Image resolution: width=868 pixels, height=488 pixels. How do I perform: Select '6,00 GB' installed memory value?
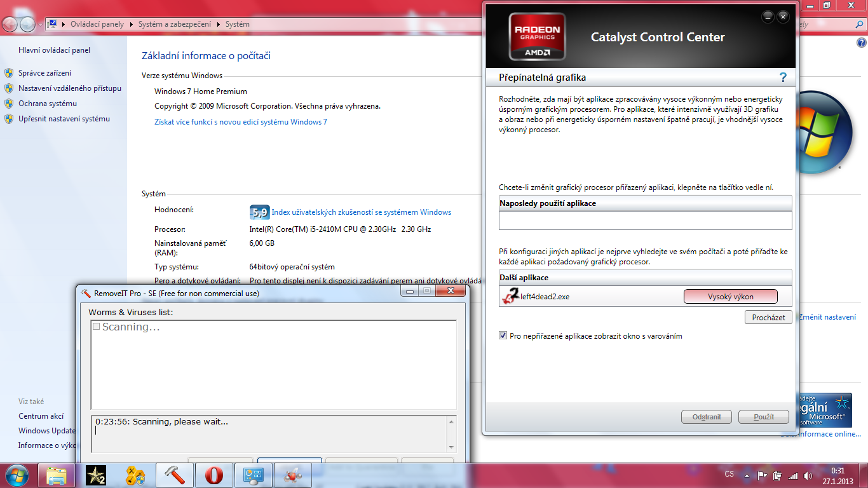[x=262, y=243]
